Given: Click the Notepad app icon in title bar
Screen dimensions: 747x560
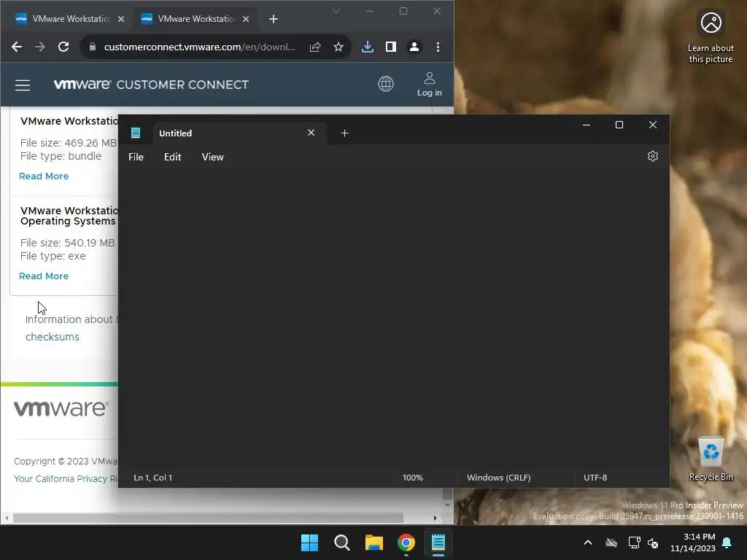Looking at the screenshot, I should click(135, 133).
